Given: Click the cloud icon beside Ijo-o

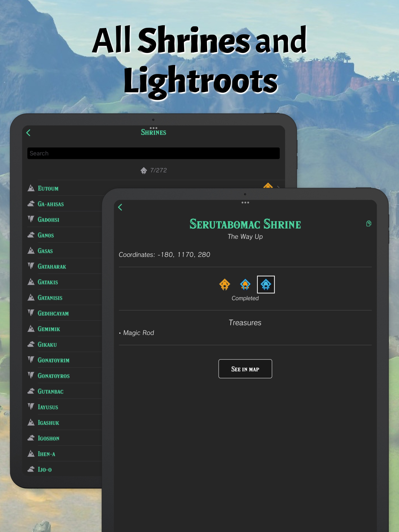Looking at the screenshot, I should (x=31, y=469).
